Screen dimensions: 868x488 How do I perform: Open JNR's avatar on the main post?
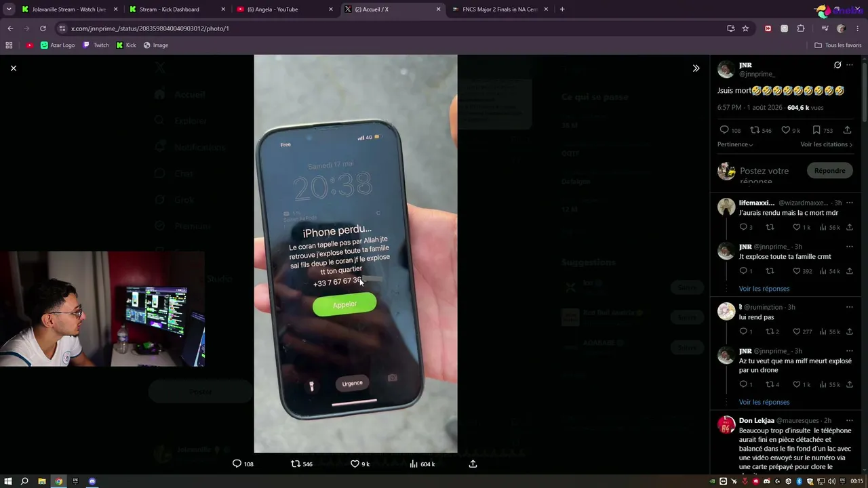pos(726,69)
